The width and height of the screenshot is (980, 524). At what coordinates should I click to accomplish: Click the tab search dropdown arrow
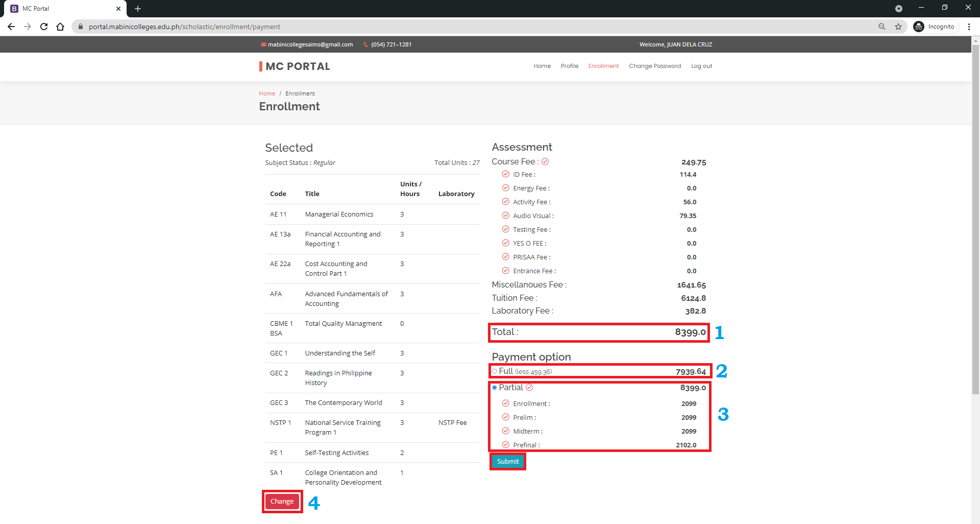pyautogui.click(x=898, y=9)
